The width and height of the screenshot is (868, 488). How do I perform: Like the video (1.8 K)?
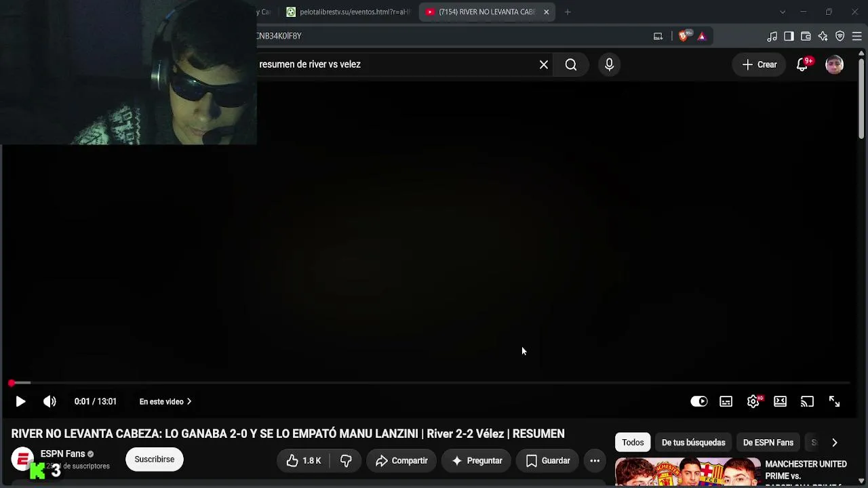[x=303, y=461]
